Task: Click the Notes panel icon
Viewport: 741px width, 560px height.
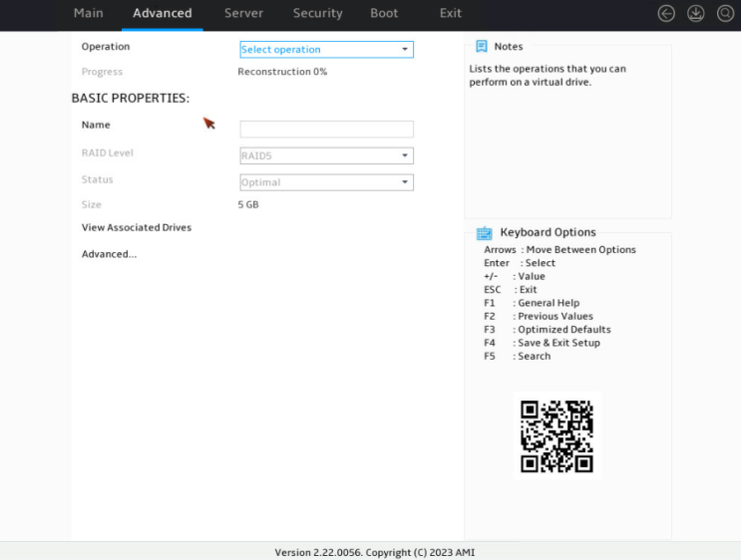Action: pyautogui.click(x=481, y=46)
